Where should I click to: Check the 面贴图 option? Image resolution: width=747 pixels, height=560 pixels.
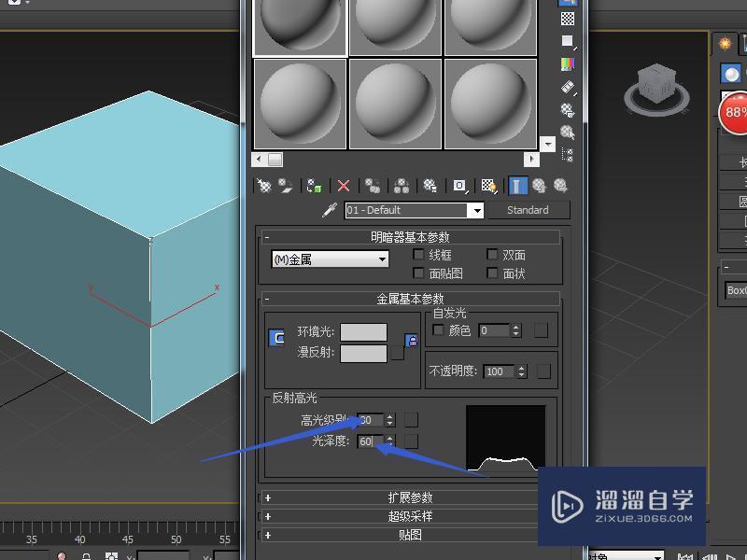pyautogui.click(x=418, y=273)
